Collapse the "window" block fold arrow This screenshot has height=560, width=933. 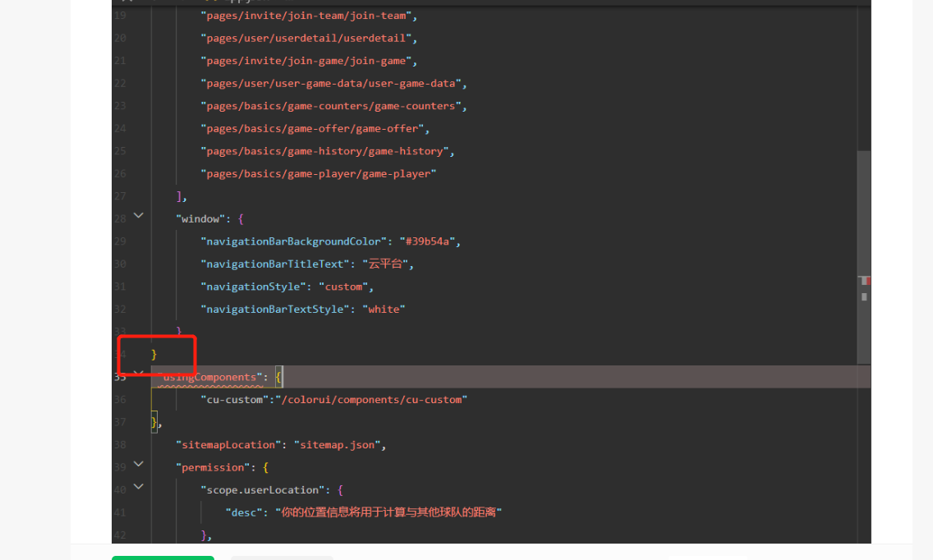(x=138, y=215)
